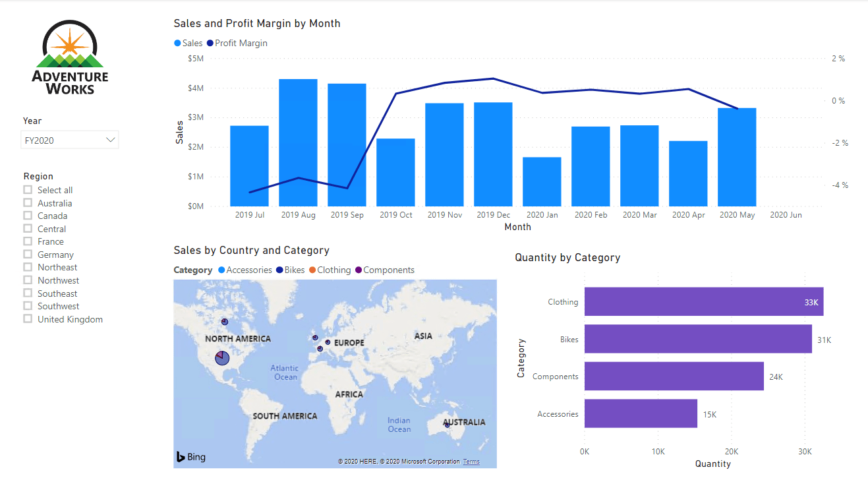This screenshot has width=868, height=488.
Task: Open the Year dropdown chevron
Action: [111, 140]
